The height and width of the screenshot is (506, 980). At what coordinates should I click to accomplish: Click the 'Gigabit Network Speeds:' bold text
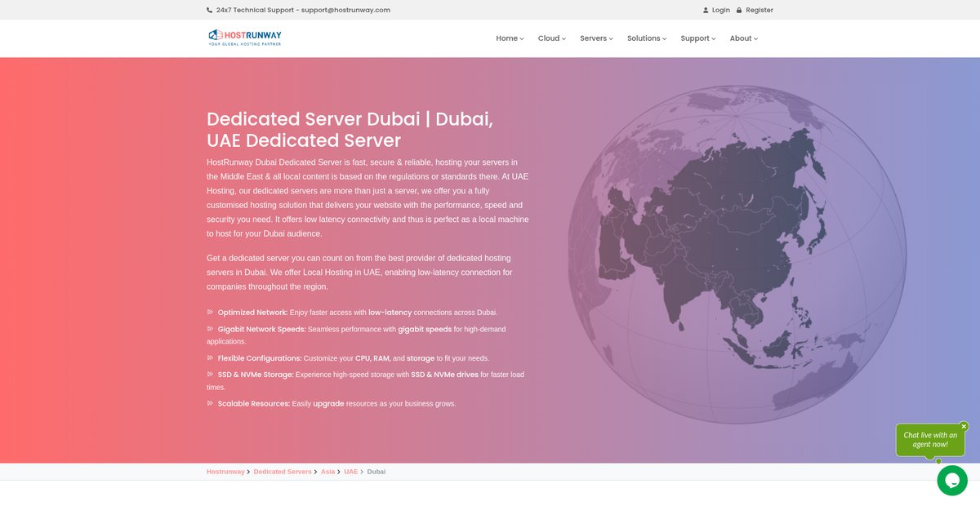262,330
